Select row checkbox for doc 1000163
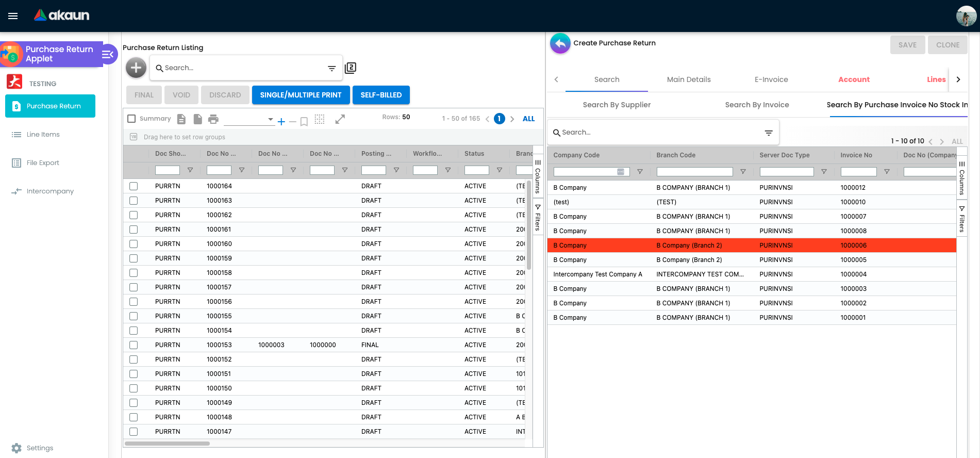This screenshot has height=458, width=980. 134,201
